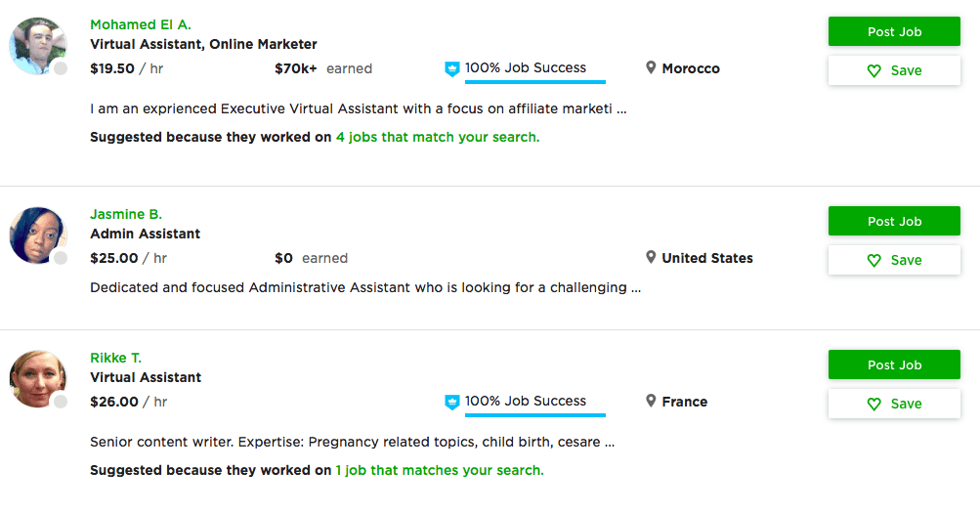Open the Jasmine B. profile link
The height and width of the screenshot is (513, 980).
click(x=126, y=214)
